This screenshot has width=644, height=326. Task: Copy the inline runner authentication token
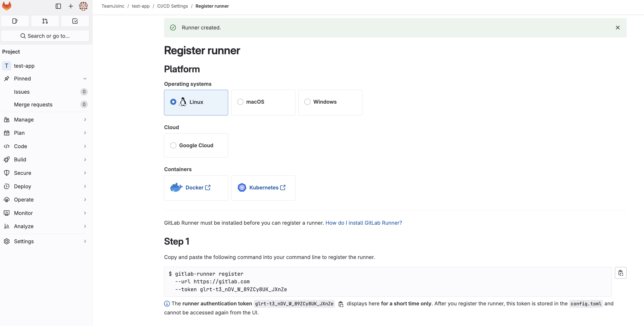tap(341, 304)
